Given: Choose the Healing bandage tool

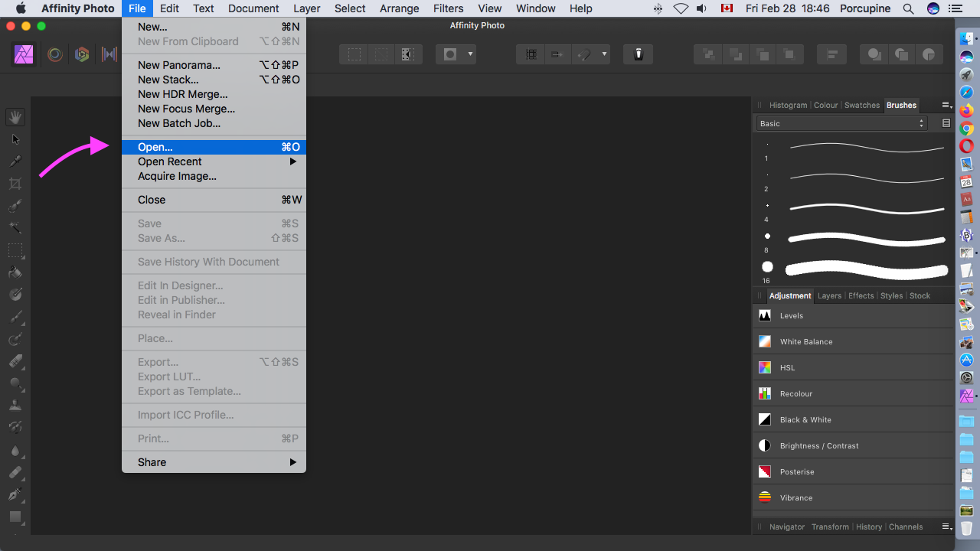Looking at the screenshot, I should coord(15,472).
